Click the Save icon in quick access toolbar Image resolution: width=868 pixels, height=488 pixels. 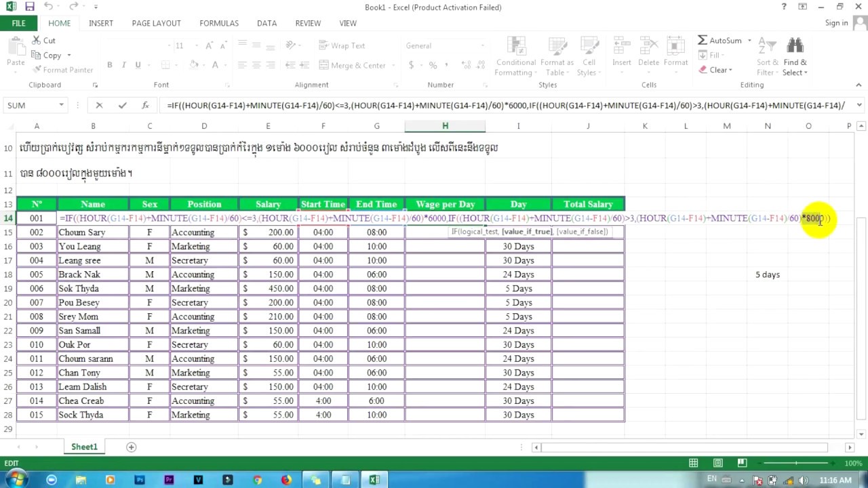[x=29, y=7]
